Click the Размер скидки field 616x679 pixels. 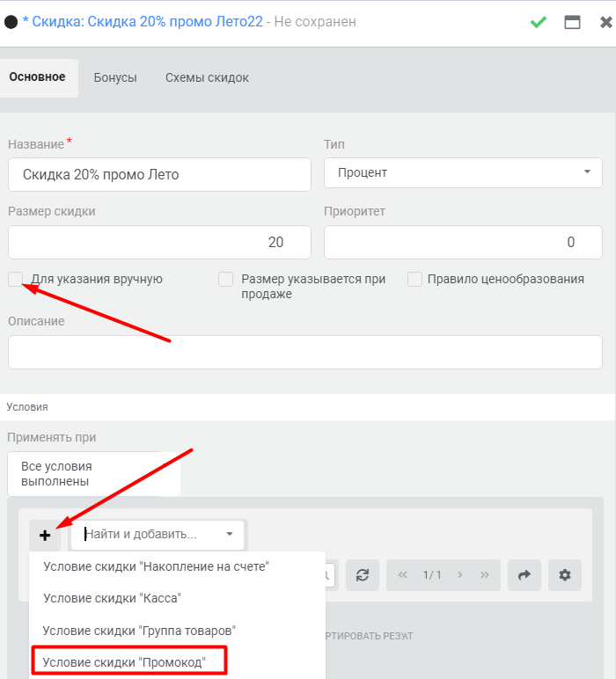pos(159,242)
